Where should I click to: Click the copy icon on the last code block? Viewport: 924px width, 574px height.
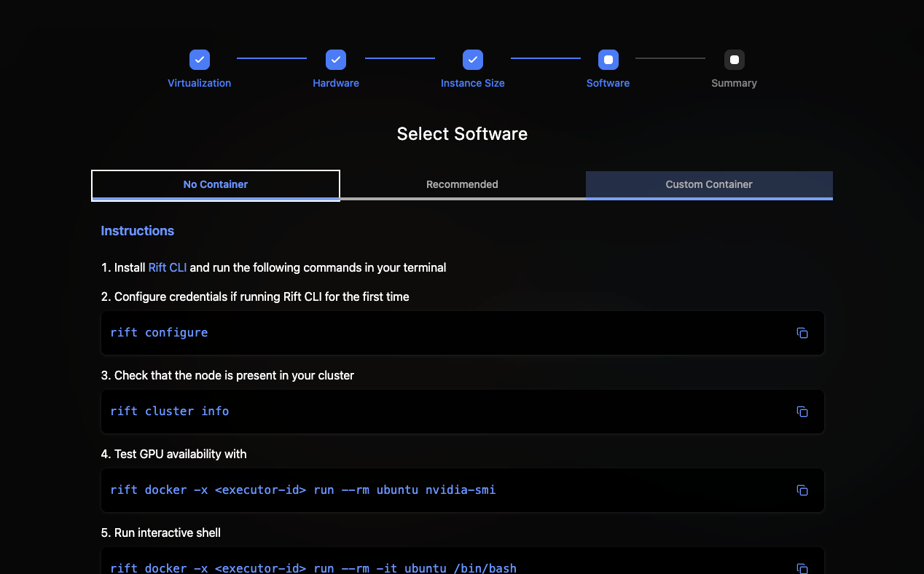[x=802, y=568]
